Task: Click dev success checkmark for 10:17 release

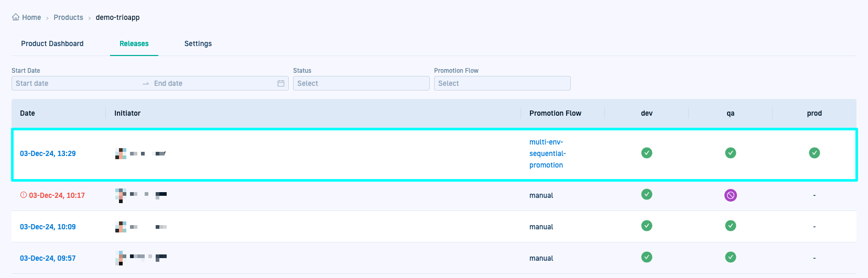Action: 647,194
